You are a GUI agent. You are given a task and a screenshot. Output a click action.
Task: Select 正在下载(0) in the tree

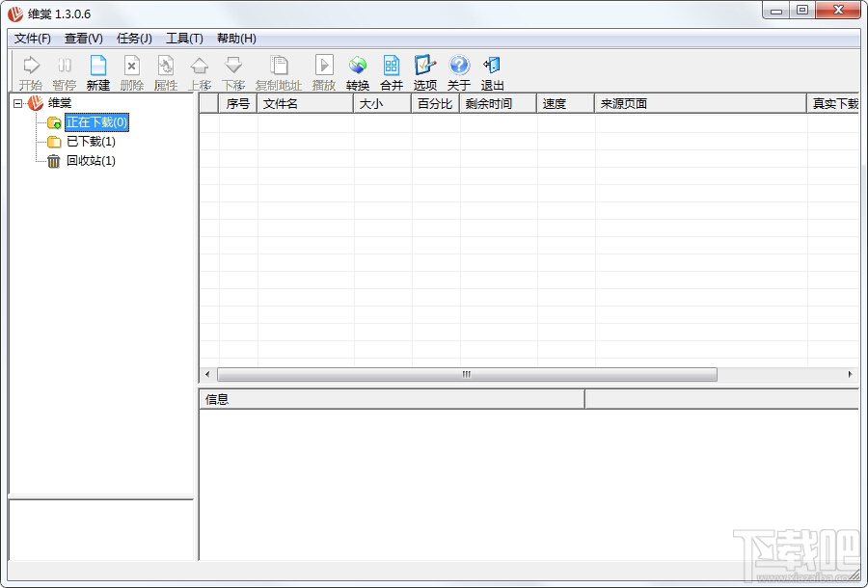(x=96, y=122)
